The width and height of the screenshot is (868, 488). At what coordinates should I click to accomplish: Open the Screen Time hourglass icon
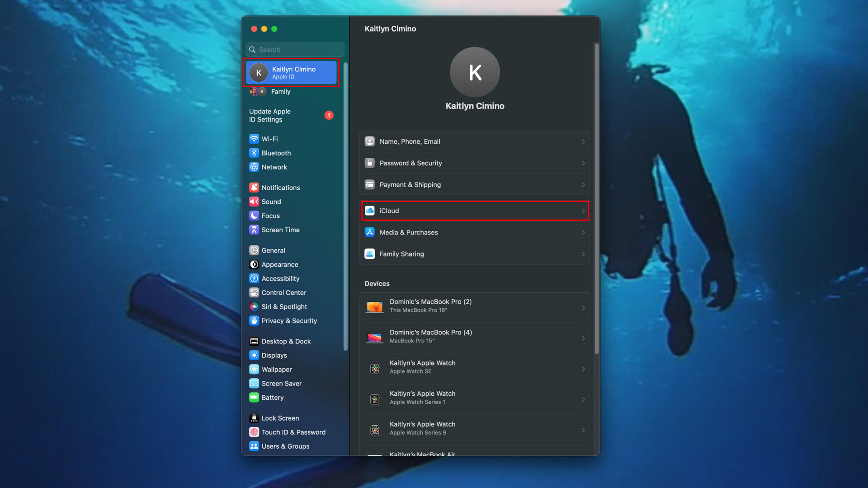click(x=254, y=230)
